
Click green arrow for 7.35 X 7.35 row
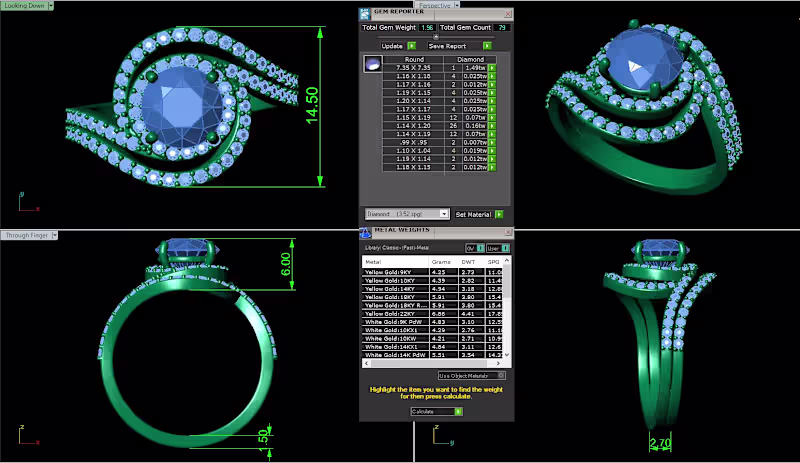coord(492,68)
